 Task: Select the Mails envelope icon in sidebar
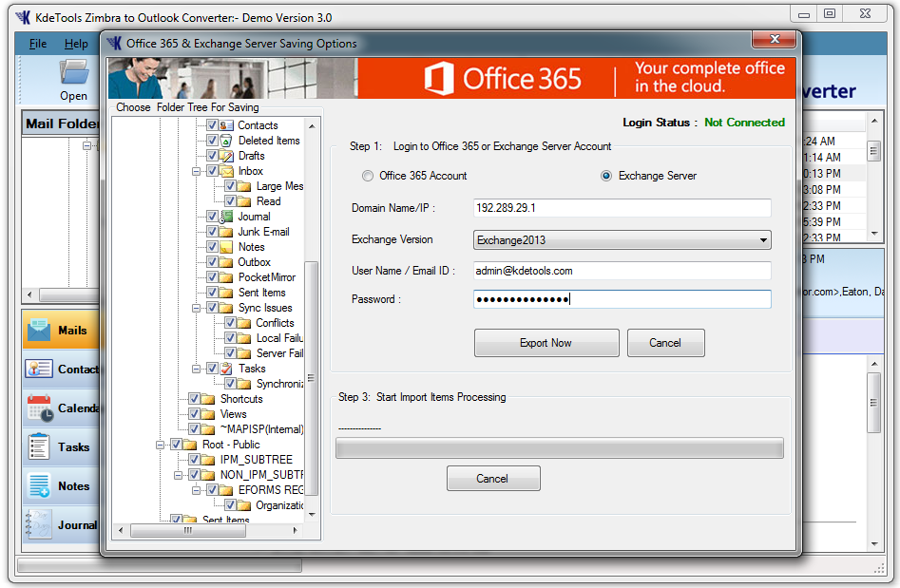click(40, 331)
